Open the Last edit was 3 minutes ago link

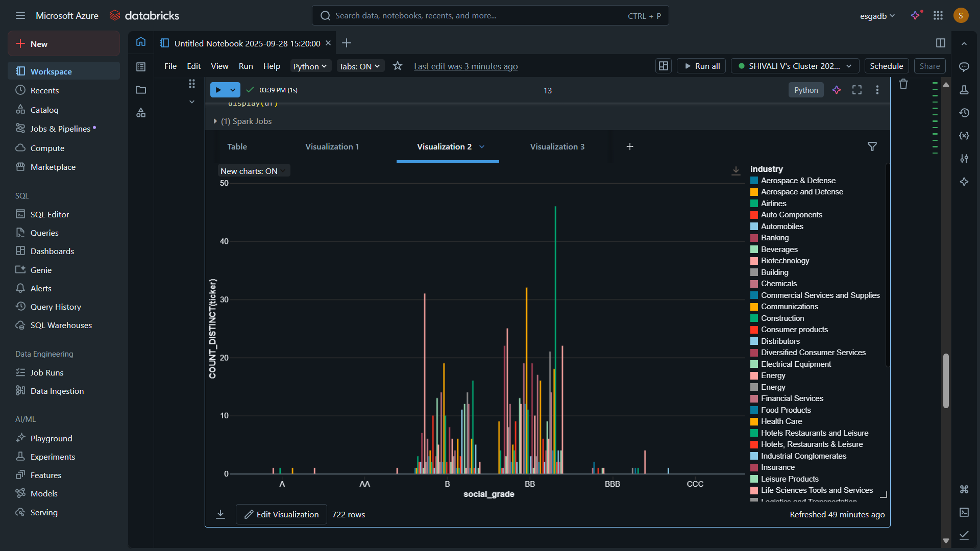click(465, 66)
